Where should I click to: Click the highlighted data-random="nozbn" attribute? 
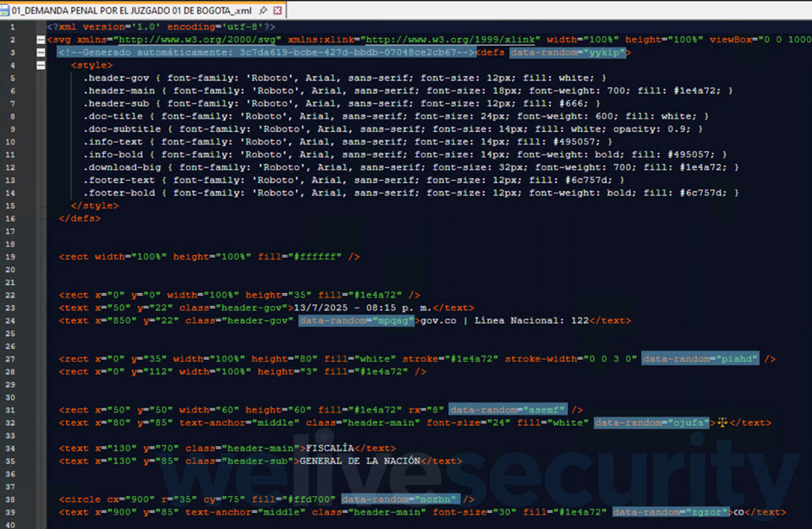point(400,499)
